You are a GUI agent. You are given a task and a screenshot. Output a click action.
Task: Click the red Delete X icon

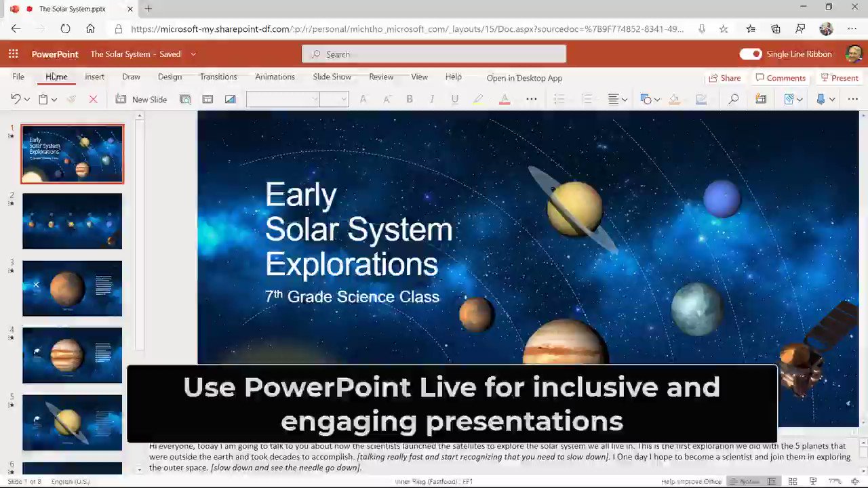(93, 99)
